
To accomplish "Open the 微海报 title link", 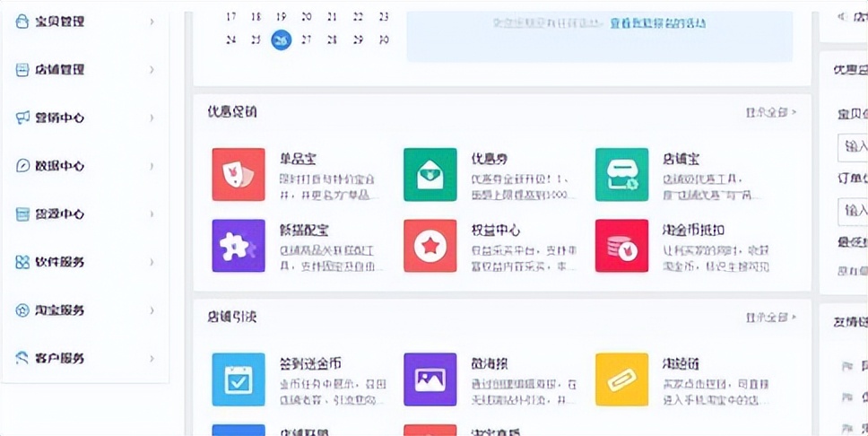I will 490,364.
